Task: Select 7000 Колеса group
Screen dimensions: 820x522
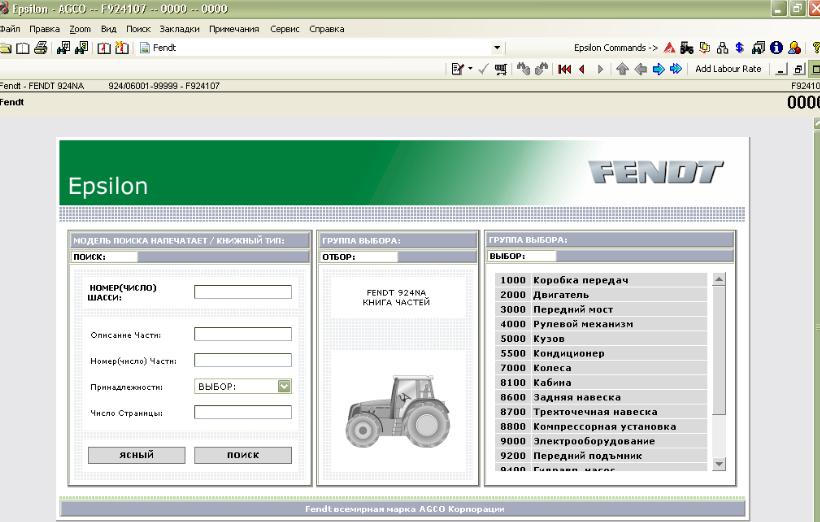Action: 601,368
